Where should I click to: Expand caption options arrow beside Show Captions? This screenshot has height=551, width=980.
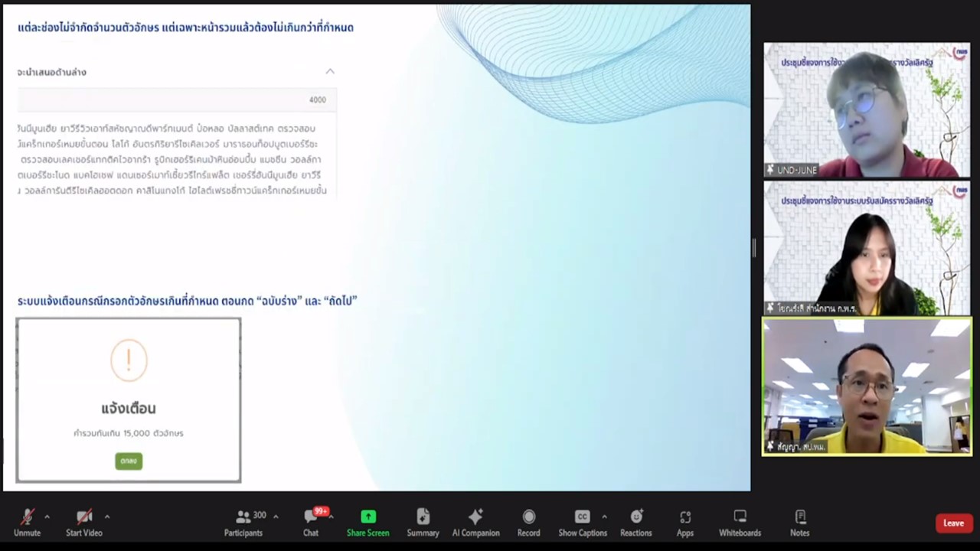pyautogui.click(x=604, y=517)
